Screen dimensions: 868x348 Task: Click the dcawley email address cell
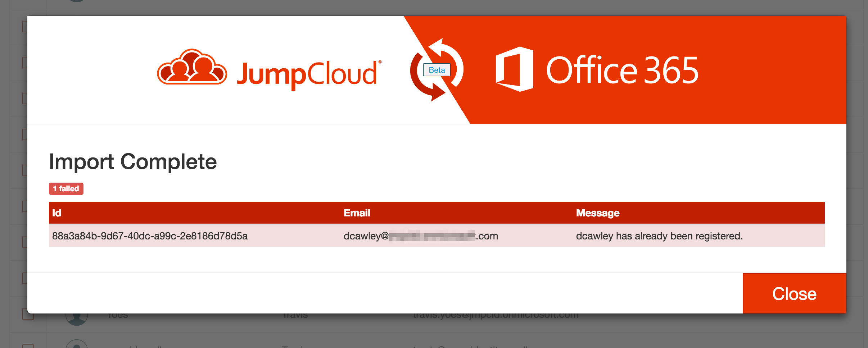(420, 236)
